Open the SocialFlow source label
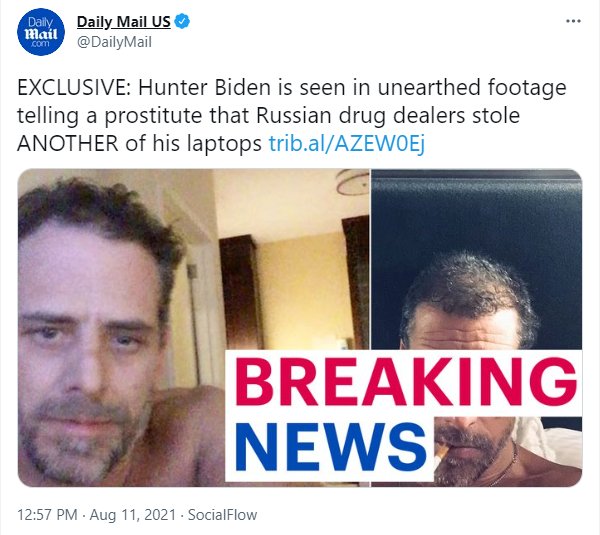The image size is (600, 535). tap(222, 515)
